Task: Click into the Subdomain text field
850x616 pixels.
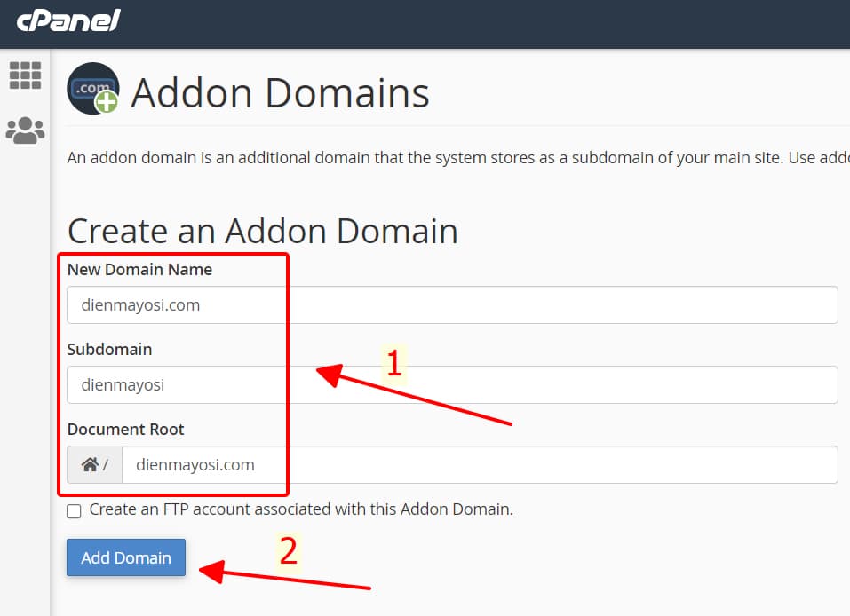Action: click(x=452, y=385)
